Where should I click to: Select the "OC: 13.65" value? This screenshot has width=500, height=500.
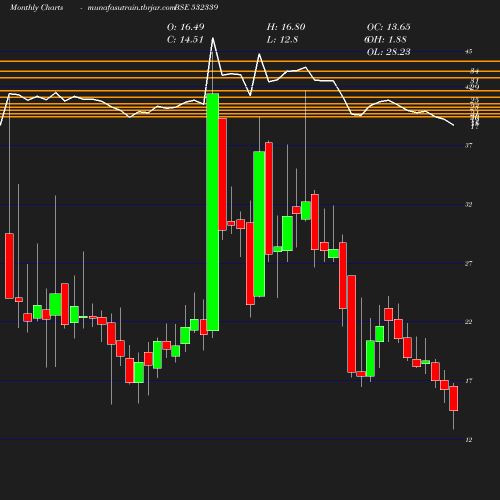[x=388, y=27]
